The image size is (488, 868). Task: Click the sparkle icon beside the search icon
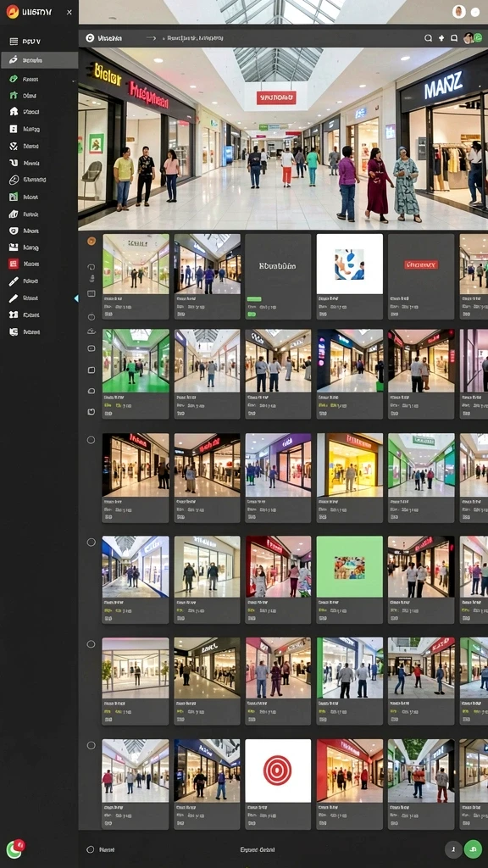(x=441, y=38)
